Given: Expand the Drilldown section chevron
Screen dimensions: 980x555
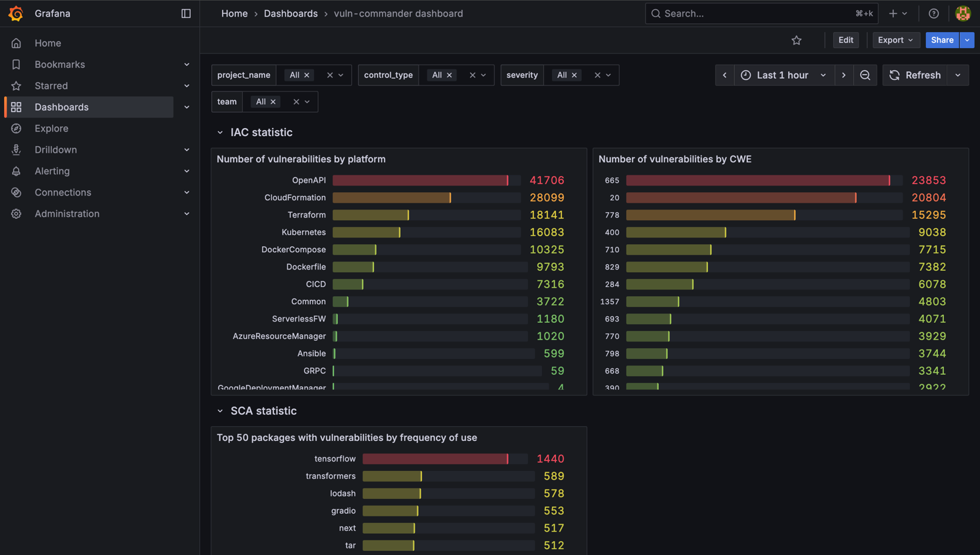Looking at the screenshot, I should [x=187, y=150].
